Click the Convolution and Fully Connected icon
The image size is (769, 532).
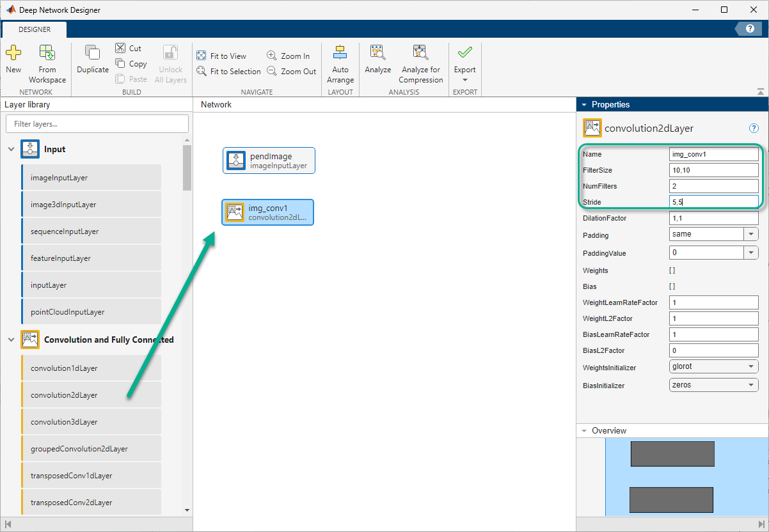click(x=30, y=340)
